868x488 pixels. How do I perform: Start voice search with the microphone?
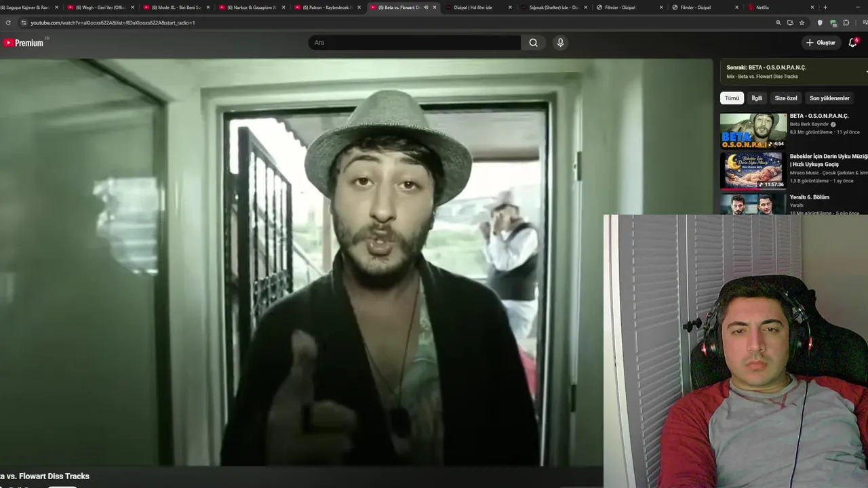click(x=560, y=43)
